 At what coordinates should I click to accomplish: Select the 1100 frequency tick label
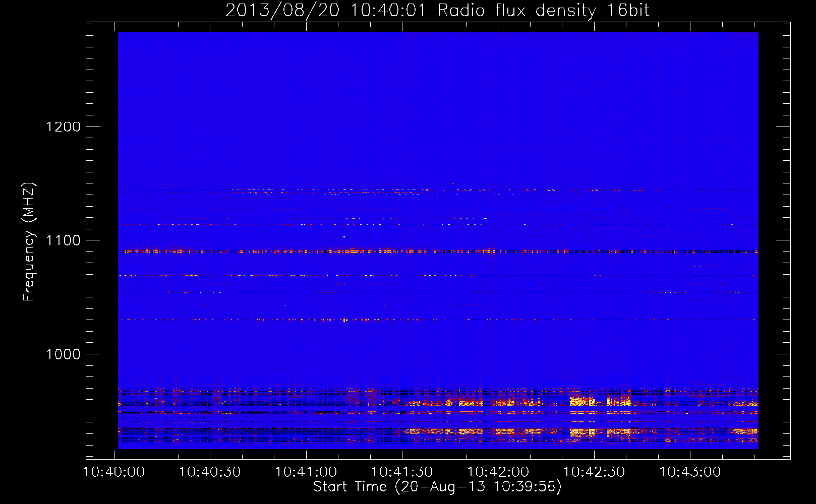(x=64, y=240)
